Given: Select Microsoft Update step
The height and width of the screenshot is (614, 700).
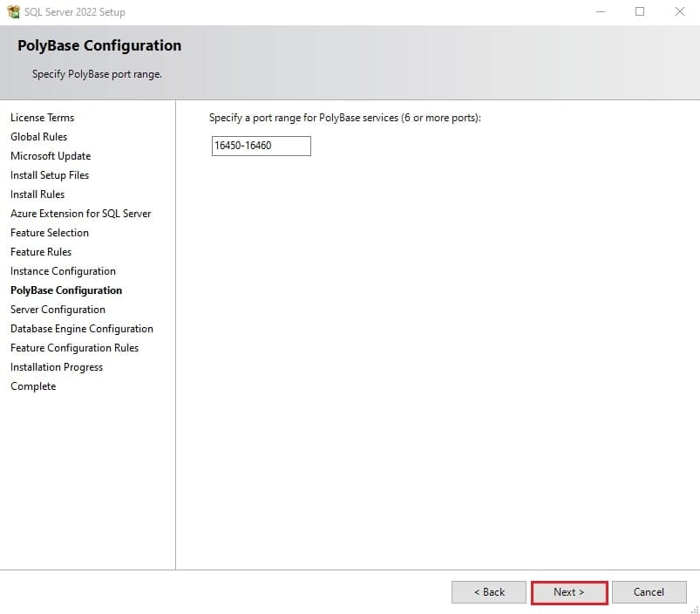Looking at the screenshot, I should 51,156.
